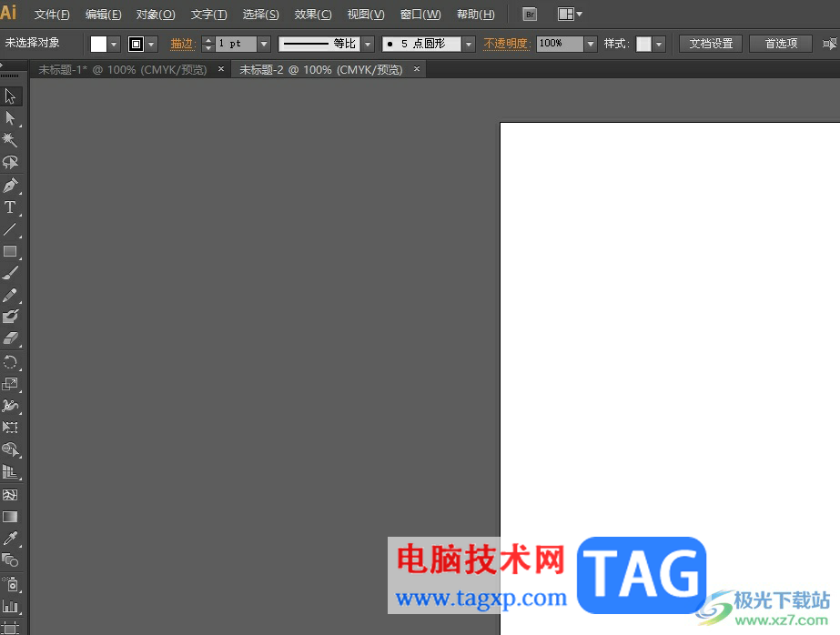Select the Type tool
This screenshot has width=840, height=635.
pos(10,207)
